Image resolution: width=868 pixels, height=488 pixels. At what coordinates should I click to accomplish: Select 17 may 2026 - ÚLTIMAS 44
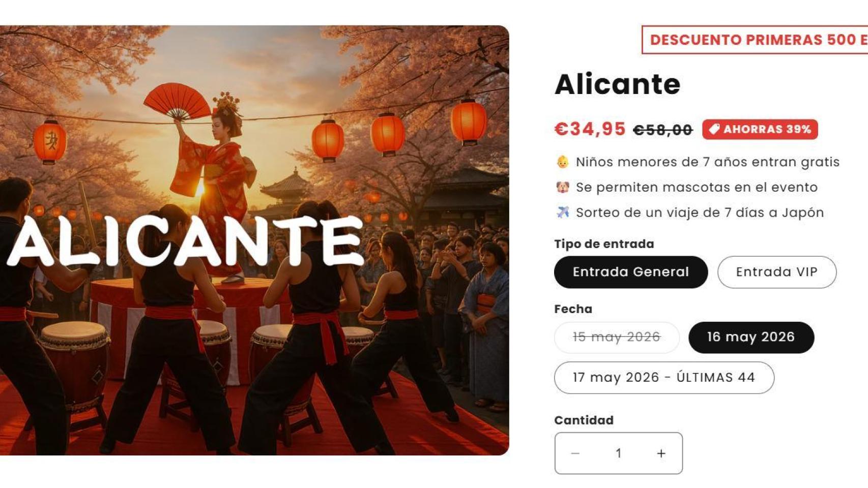point(664,378)
